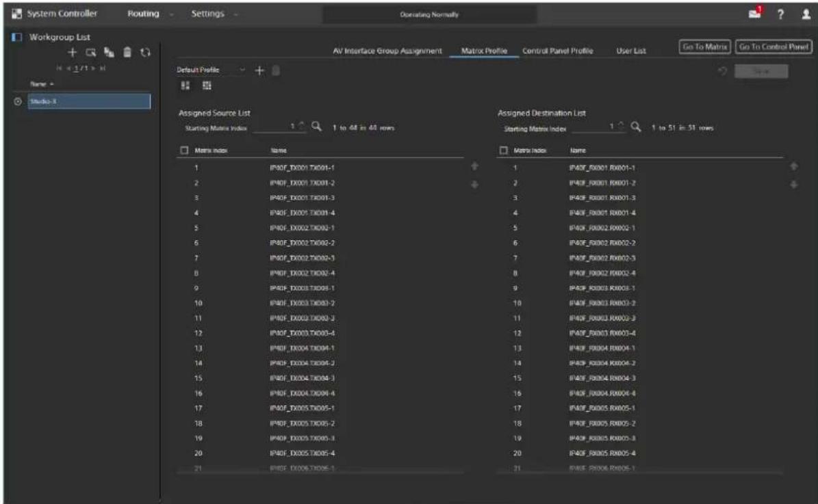Click source Matrix Index column header
Viewport: 818px width, 504px height.
pos(211,150)
